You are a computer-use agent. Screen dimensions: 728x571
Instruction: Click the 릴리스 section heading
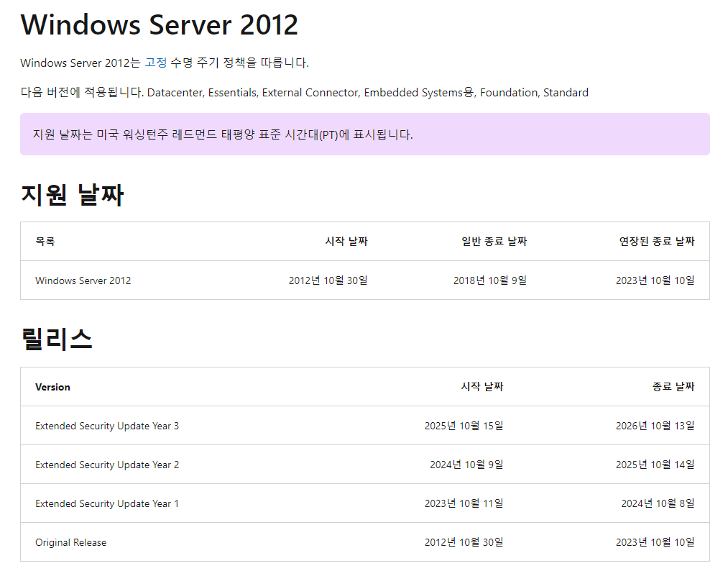pyautogui.click(x=57, y=339)
